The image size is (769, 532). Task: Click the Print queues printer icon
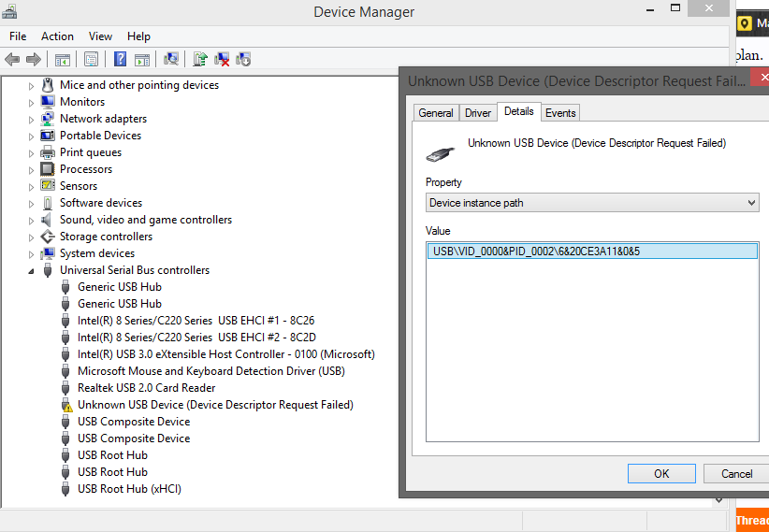coord(48,152)
